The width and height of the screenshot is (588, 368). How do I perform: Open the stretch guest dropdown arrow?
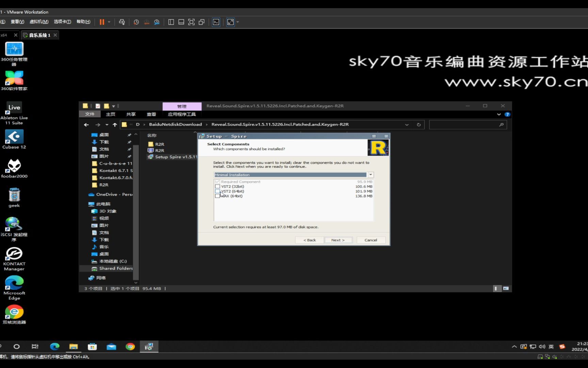238,22
